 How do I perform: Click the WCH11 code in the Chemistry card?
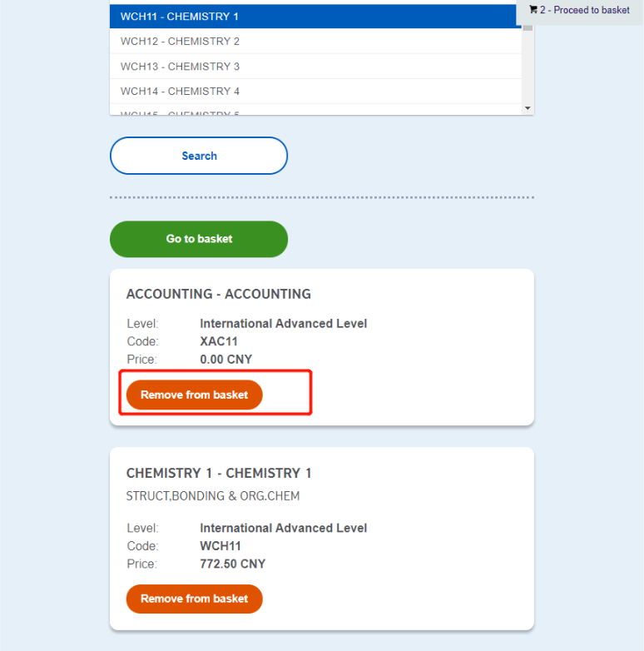pyautogui.click(x=220, y=546)
